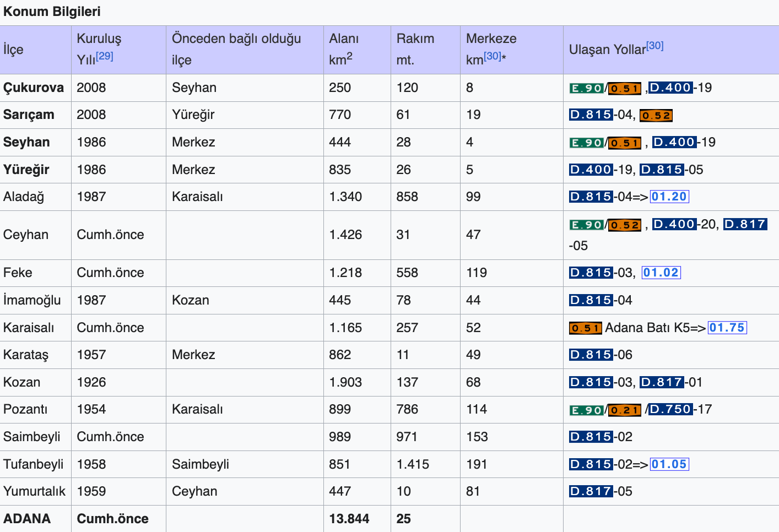
Task: Click the D.400 badge in Yüreğir row
Action: coord(591,170)
